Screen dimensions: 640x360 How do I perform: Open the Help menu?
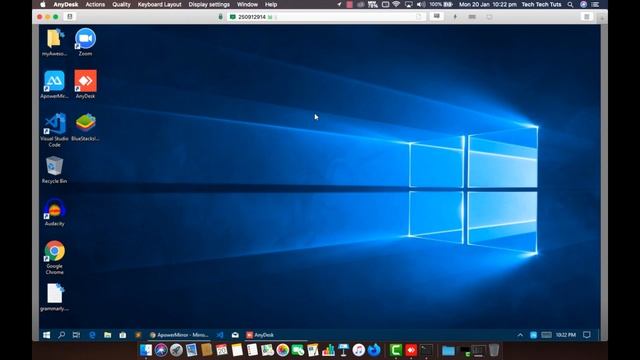coord(271,4)
